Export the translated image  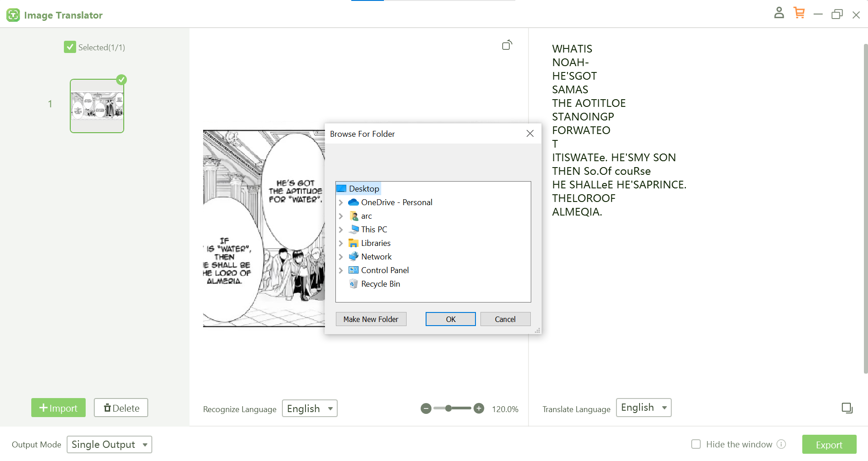coord(829,444)
